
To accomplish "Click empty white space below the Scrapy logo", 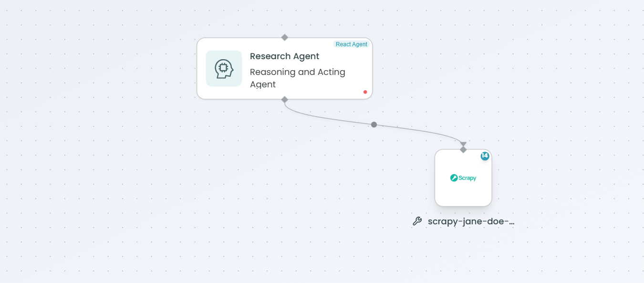I will click(463, 196).
